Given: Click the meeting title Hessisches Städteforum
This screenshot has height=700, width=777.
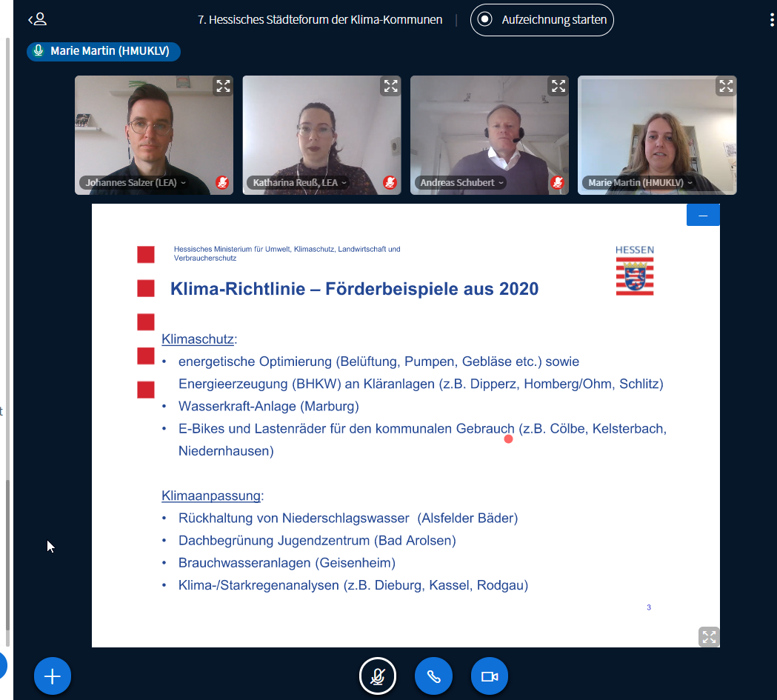Looking at the screenshot, I should pyautogui.click(x=320, y=20).
